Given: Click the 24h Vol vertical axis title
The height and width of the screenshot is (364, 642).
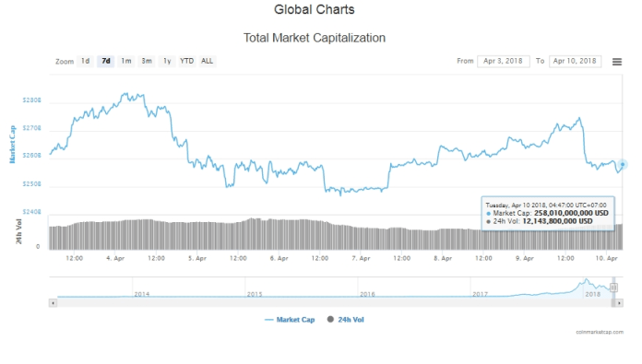Looking at the screenshot, I should click(x=18, y=231).
